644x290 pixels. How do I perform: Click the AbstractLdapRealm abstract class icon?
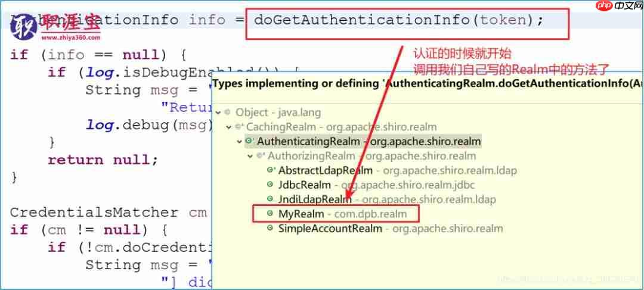271,170
